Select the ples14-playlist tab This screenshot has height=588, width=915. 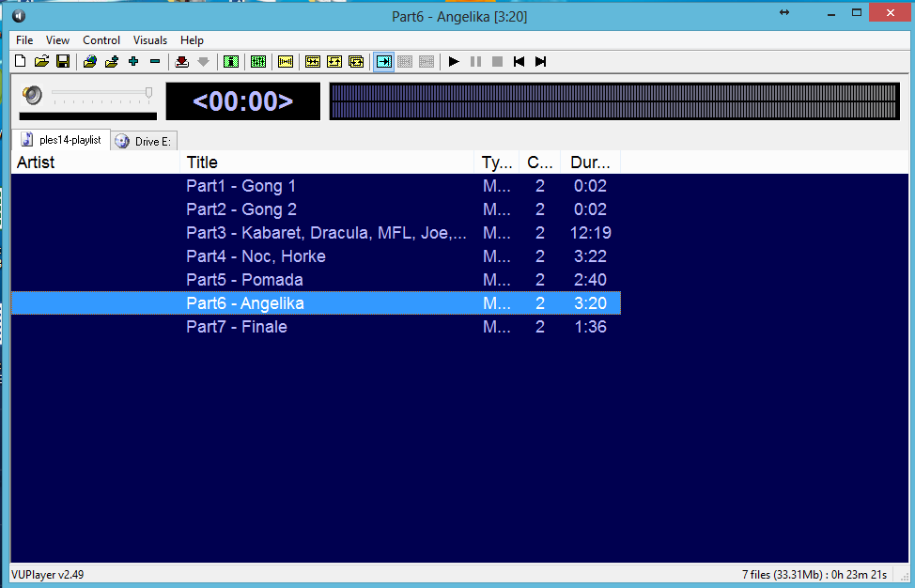click(x=62, y=140)
